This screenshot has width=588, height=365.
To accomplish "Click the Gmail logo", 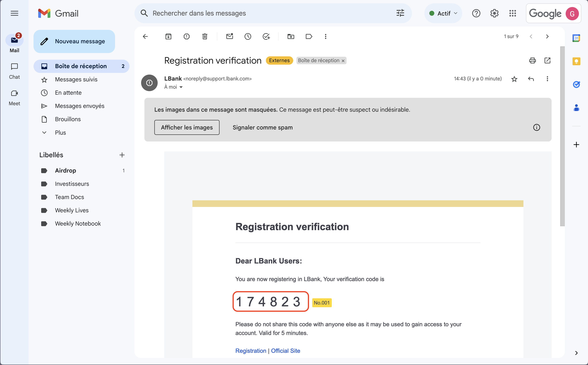I will point(58,13).
